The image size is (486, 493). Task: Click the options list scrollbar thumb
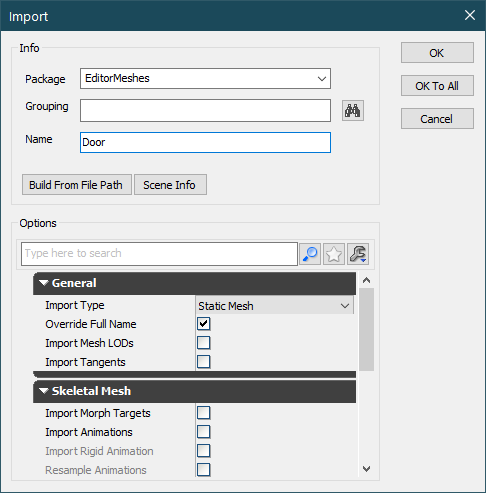(x=367, y=330)
